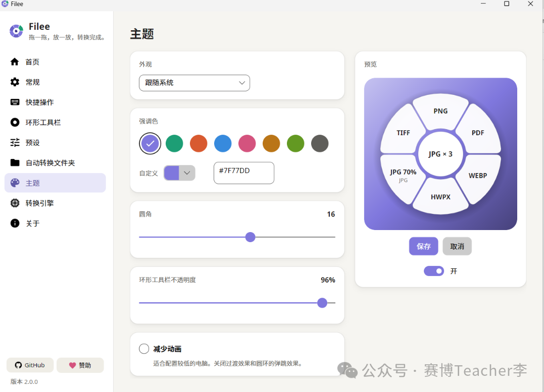The width and height of the screenshot is (544, 392).
Task: Click the folder icon beside 自动转换文件夹
Action: click(x=15, y=162)
